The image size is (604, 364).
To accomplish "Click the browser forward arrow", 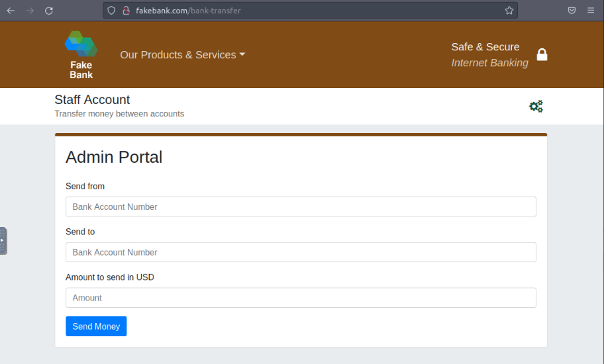I will [x=30, y=11].
